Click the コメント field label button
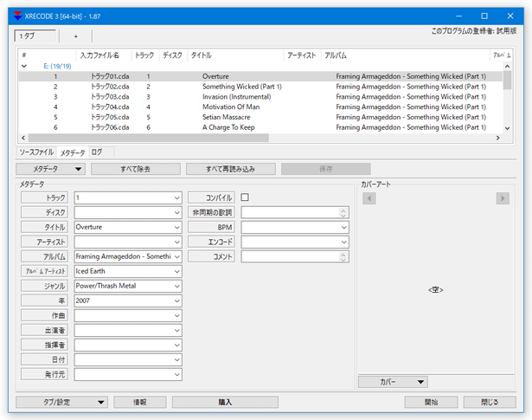 click(x=211, y=256)
